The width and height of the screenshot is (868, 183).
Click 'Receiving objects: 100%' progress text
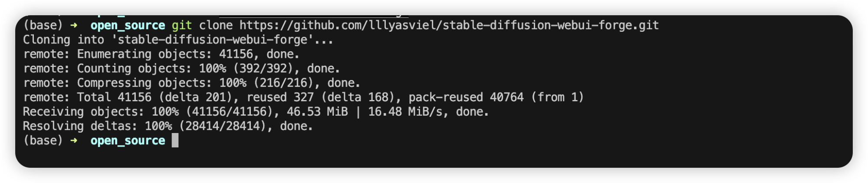pyautogui.click(x=101, y=112)
